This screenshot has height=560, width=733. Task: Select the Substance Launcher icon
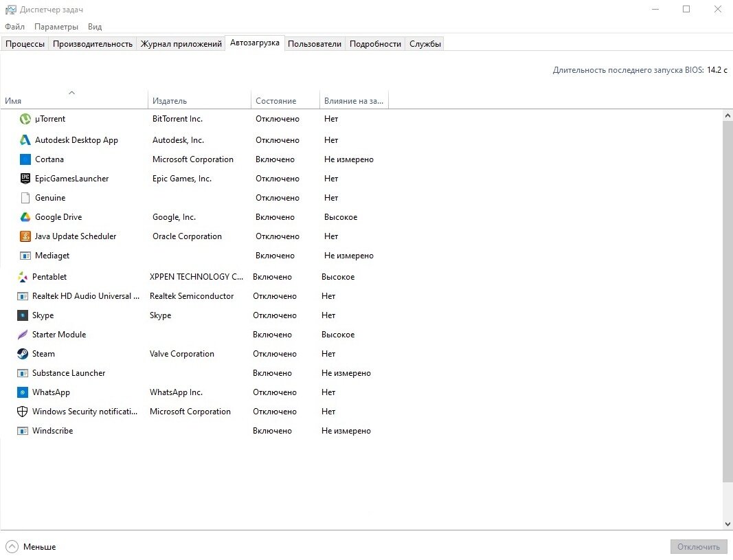click(23, 373)
